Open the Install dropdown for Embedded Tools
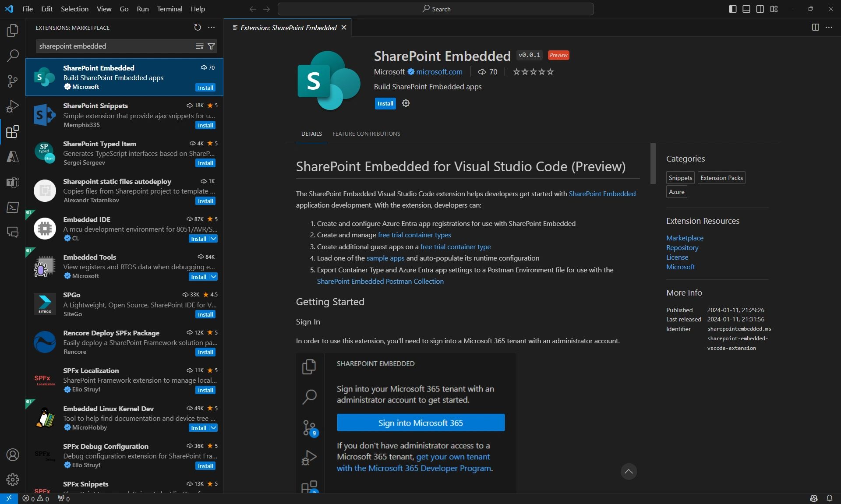Viewport: 841px width, 504px height. (213, 276)
